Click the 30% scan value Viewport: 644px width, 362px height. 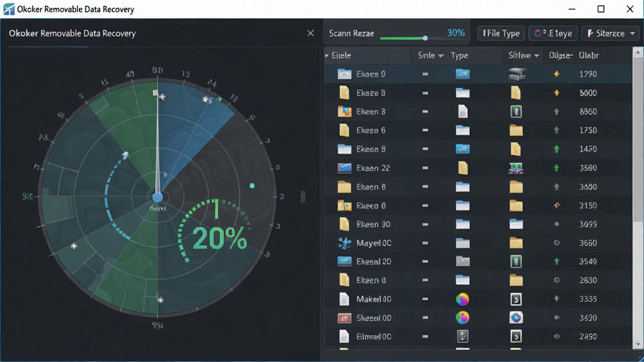click(x=456, y=33)
